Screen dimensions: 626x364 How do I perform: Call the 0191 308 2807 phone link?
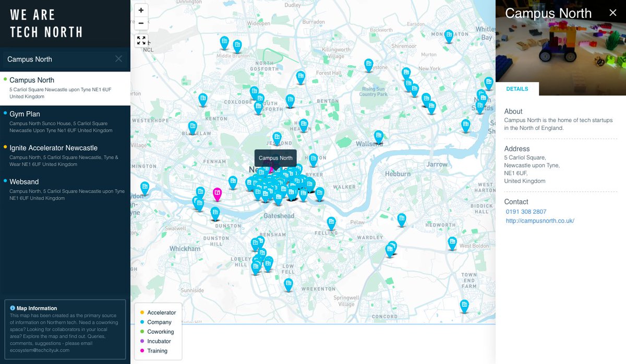pos(526,212)
